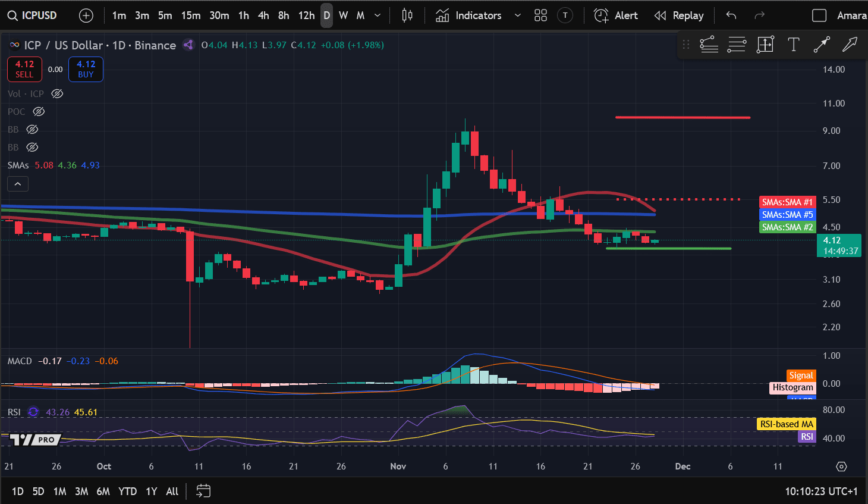Click the 4.12 BUY button
The height and width of the screenshot is (504, 868).
coord(86,69)
